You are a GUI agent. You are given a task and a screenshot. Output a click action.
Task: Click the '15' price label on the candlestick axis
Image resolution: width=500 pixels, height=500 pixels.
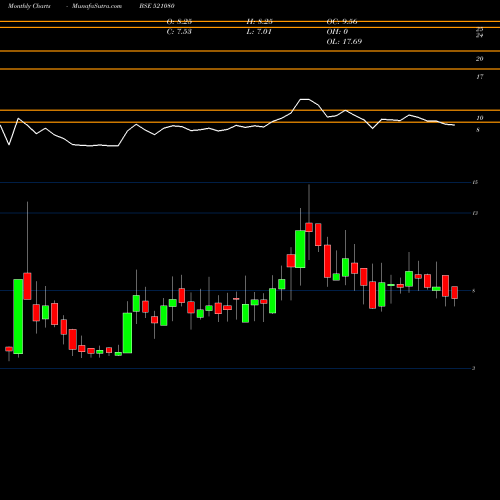pos(475,182)
